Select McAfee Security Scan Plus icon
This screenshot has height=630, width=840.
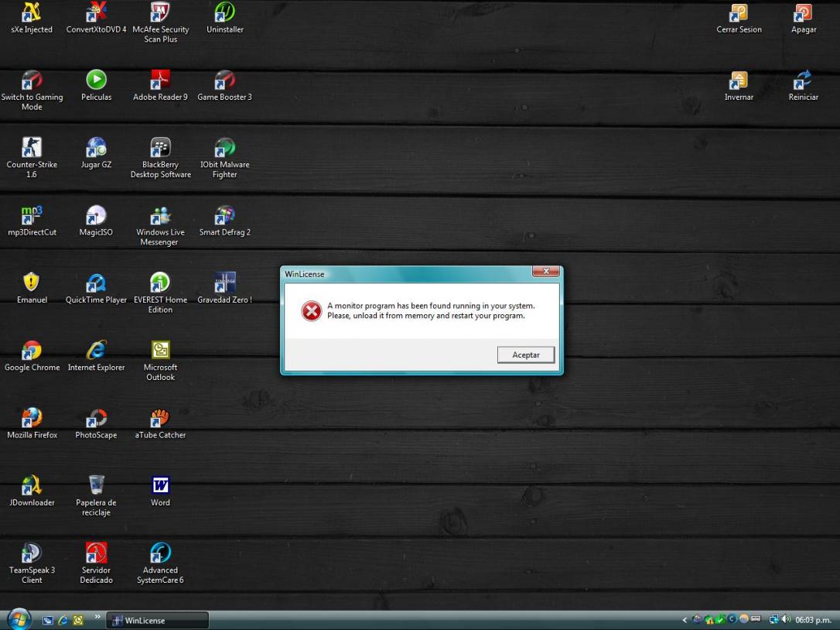160,22
